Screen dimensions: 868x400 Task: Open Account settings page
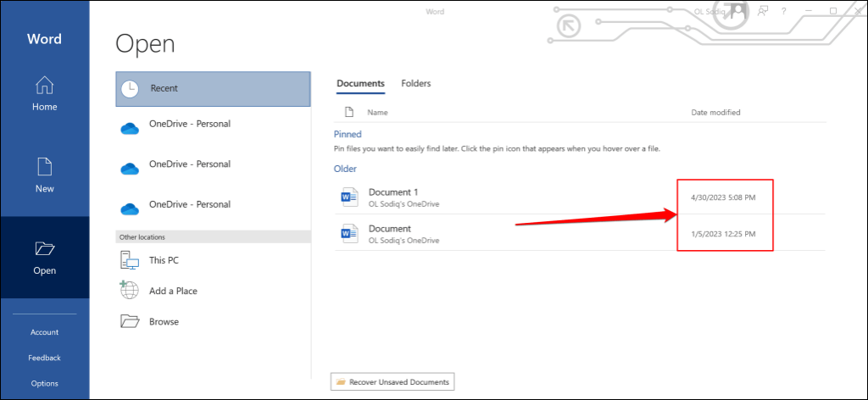(x=44, y=332)
